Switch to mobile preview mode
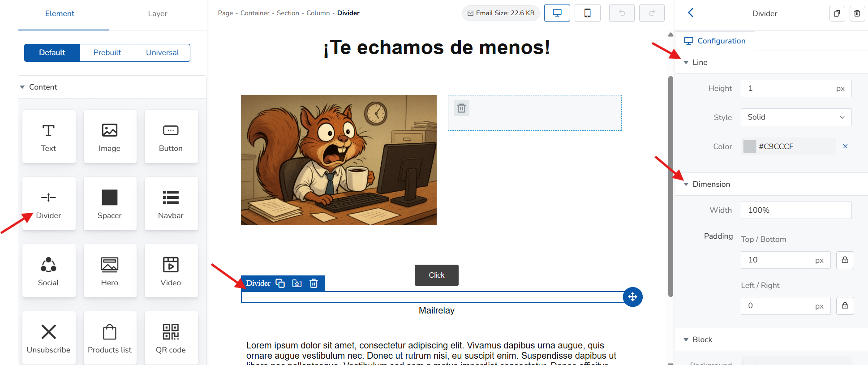Image resolution: width=868 pixels, height=365 pixels. (588, 13)
